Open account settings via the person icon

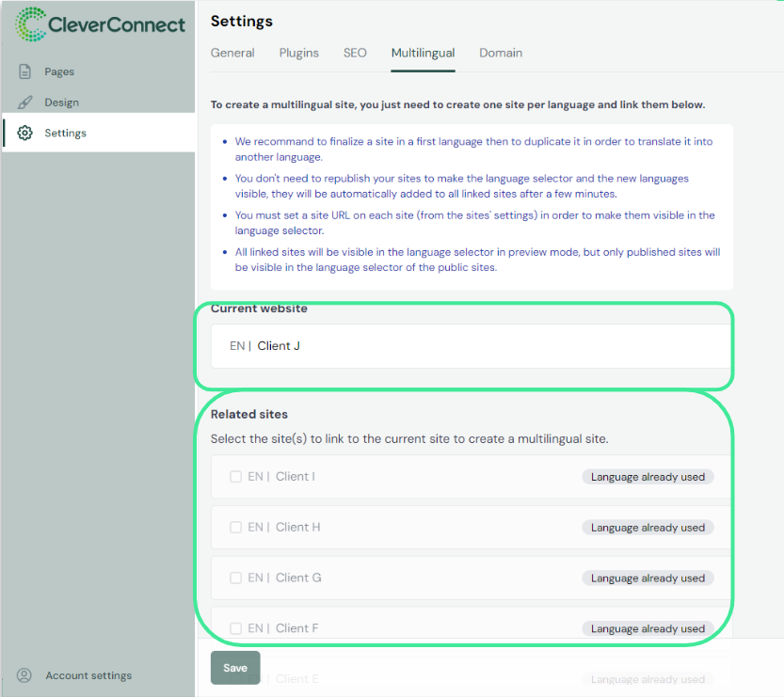(23, 675)
